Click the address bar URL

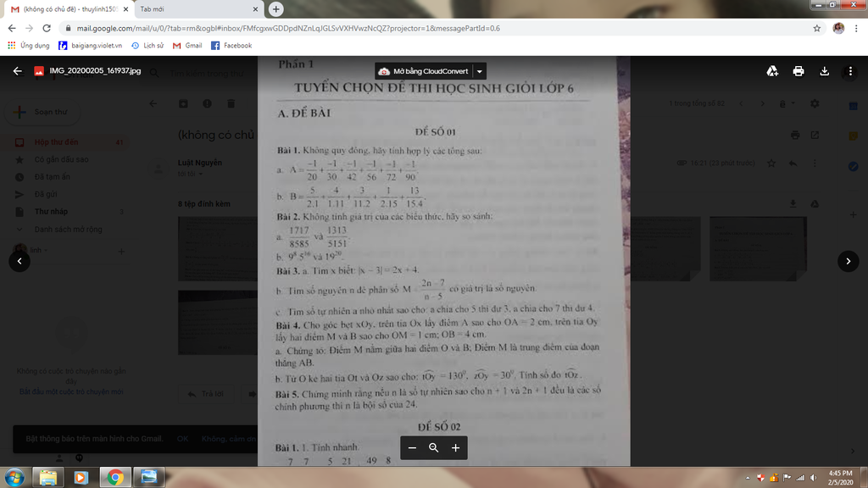click(x=288, y=28)
